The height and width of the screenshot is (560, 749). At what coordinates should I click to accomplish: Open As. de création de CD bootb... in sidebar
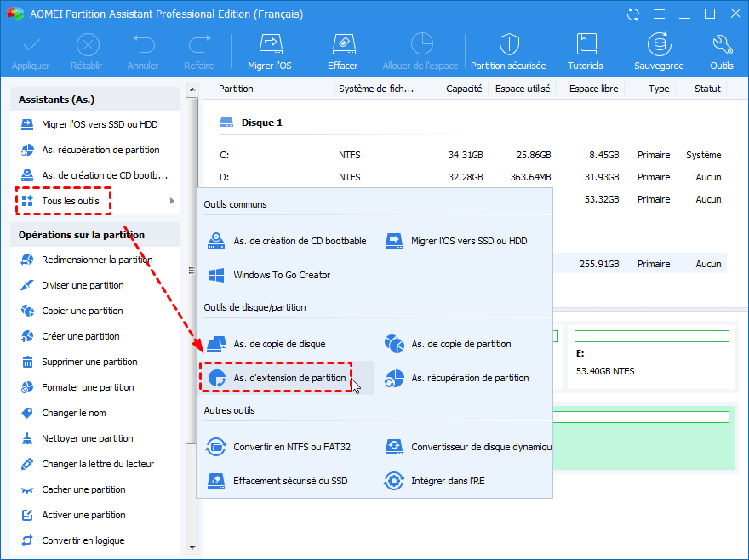tap(95, 175)
